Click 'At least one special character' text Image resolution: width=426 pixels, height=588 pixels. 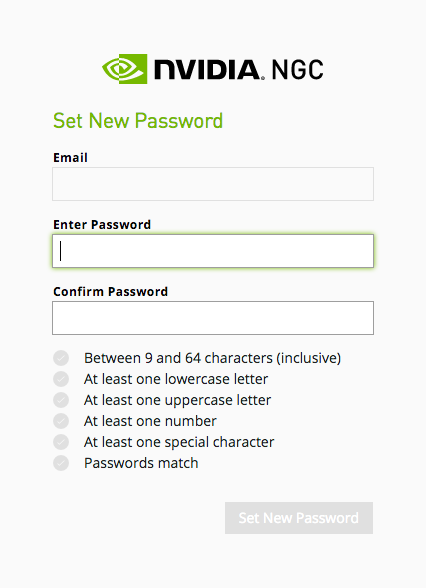click(179, 442)
